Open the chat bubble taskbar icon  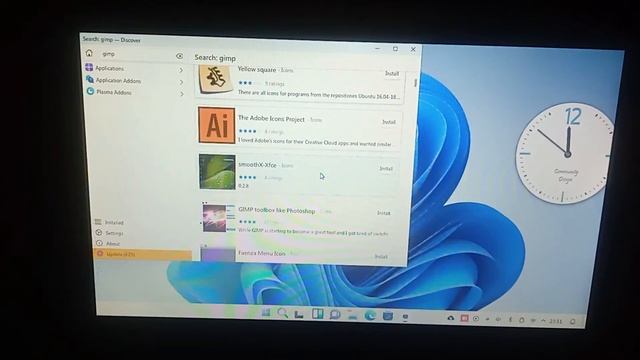click(x=335, y=314)
